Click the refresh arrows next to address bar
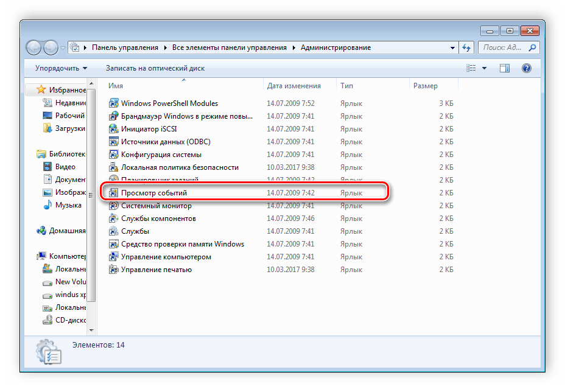 [x=467, y=47]
